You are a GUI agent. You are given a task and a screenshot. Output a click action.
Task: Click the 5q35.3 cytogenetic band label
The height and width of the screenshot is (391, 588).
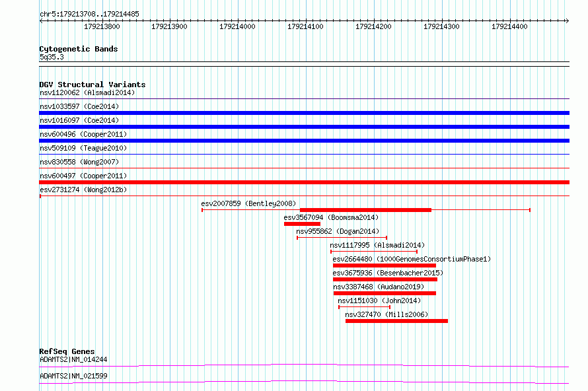(x=52, y=57)
